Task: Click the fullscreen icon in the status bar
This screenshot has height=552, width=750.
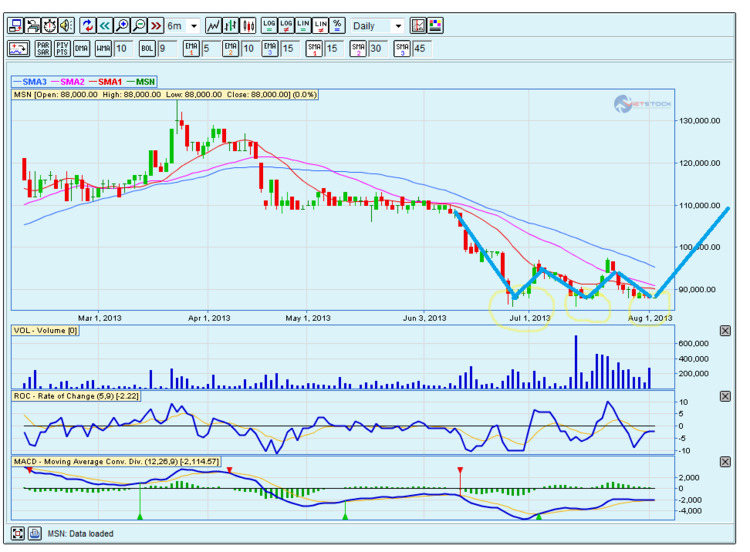Action: (x=18, y=533)
